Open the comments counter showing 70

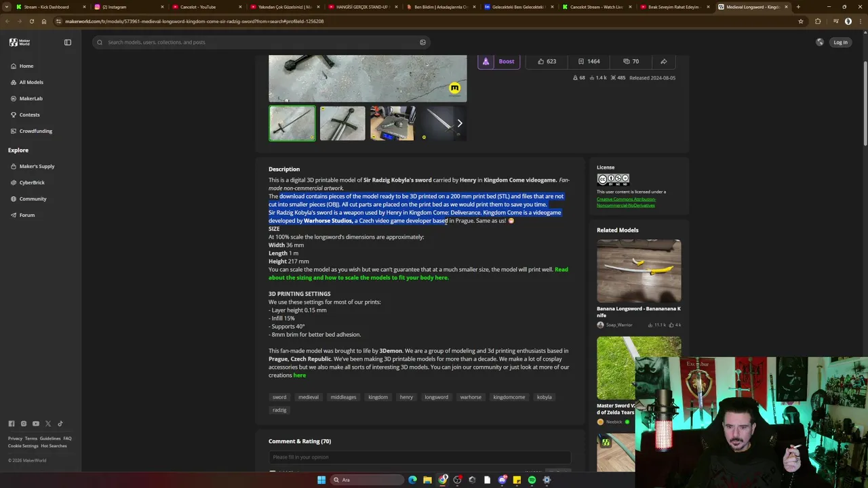coord(631,61)
